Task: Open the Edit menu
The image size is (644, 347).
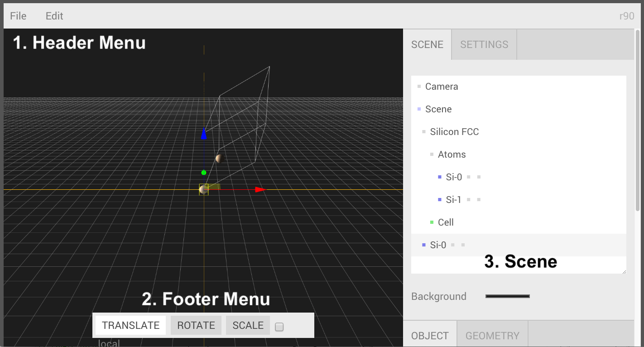Action: (54, 16)
